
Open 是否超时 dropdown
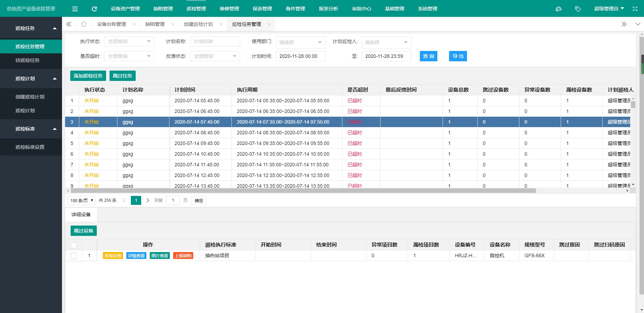[x=129, y=56]
